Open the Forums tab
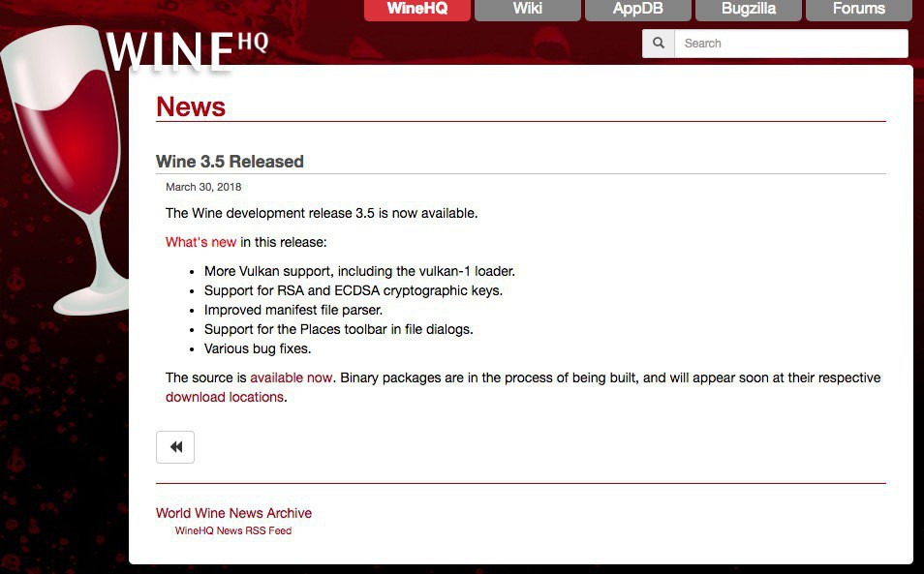Image resolution: width=924 pixels, height=574 pixels. pyautogui.click(x=858, y=9)
